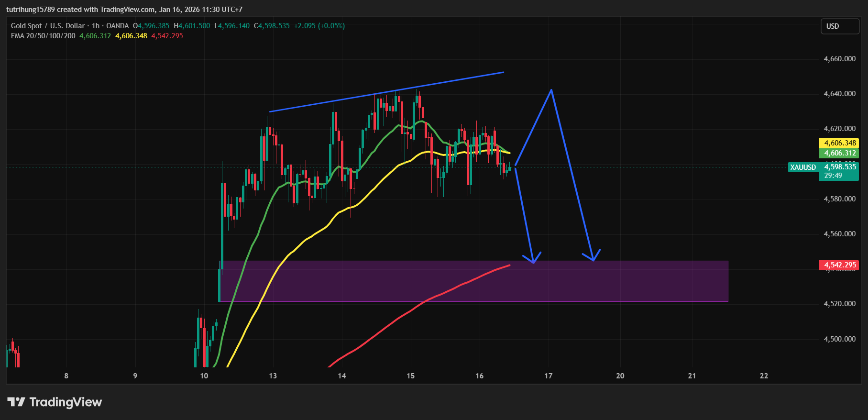Click the date label 20 on time axis
The image size is (868, 420).
pos(620,376)
